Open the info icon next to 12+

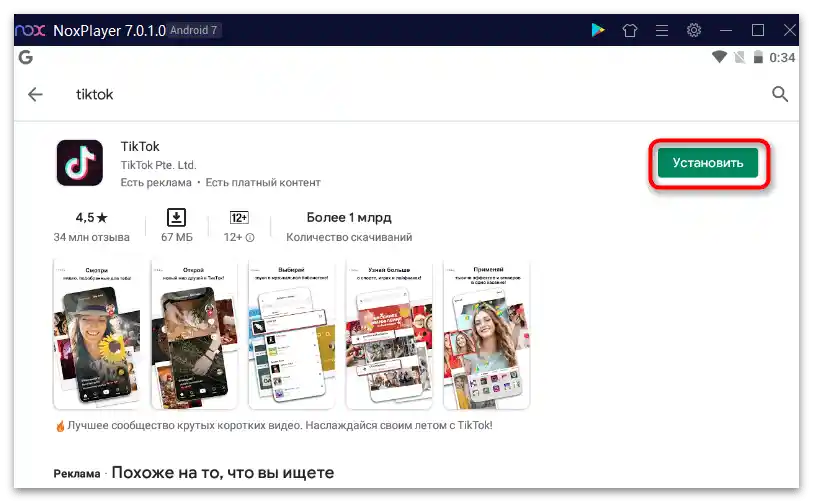(x=250, y=238)
